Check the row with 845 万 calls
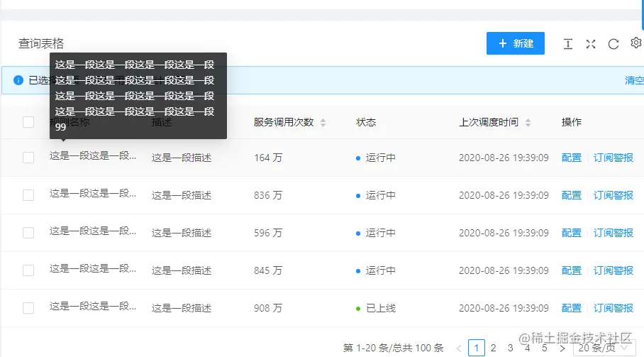This screenshot has height=357, width=644. [x=28, y=270]
